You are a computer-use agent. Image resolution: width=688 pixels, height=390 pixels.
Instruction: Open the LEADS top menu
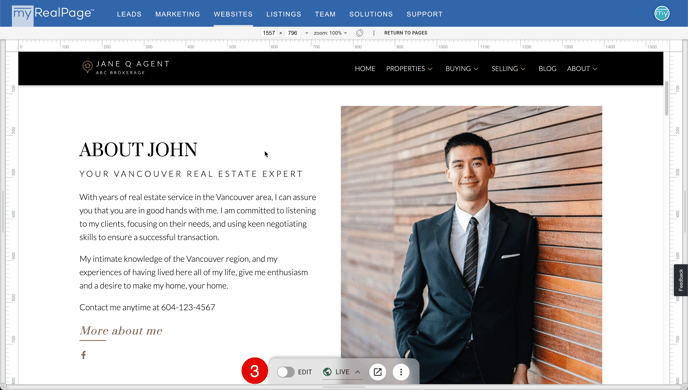tap(129, 14)
